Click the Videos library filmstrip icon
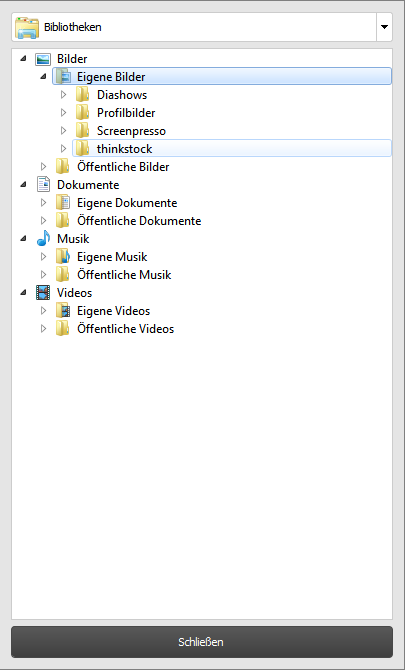 coord(43,293)
